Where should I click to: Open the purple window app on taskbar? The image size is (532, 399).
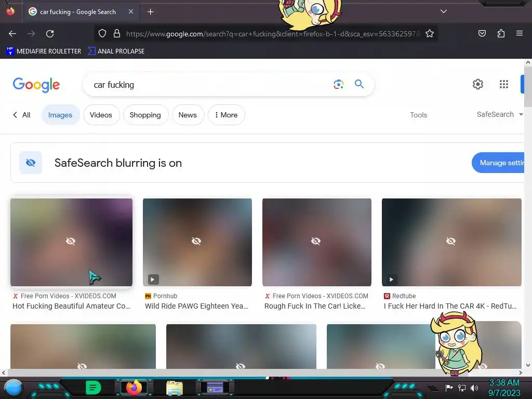click(x=215, y=388)
